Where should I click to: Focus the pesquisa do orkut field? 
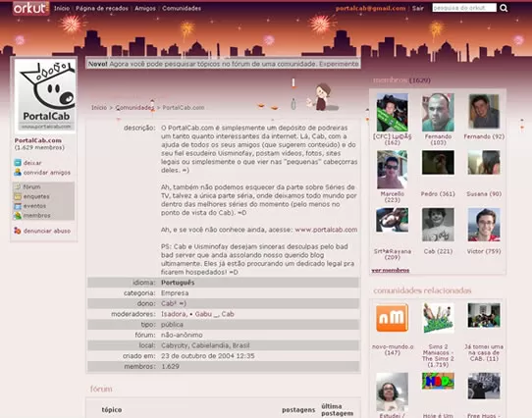coord(464,8)
